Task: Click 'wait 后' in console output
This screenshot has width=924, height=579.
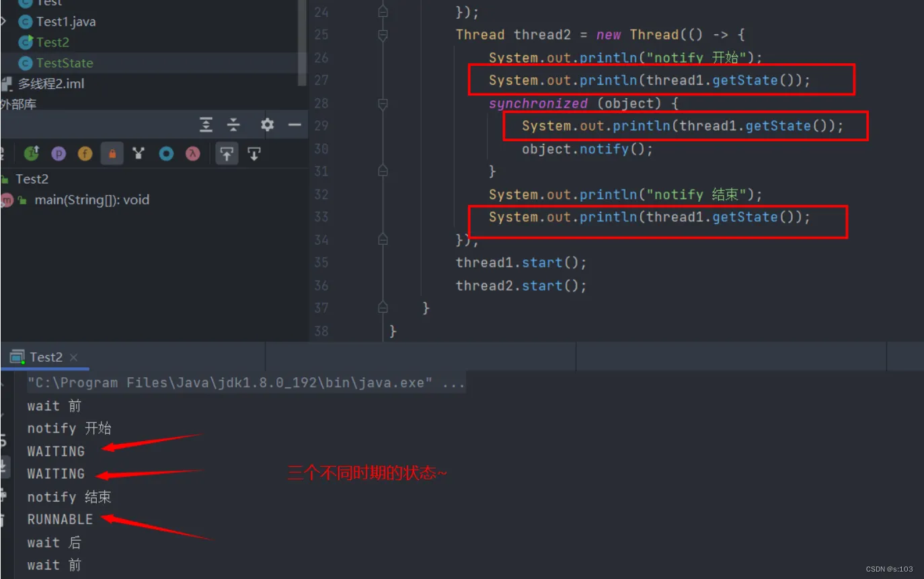Action: pyautogui.click(x=54, y=542)
